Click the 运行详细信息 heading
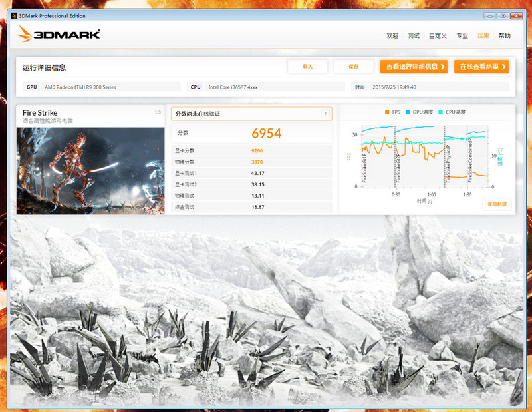The width and height of the screenshot is (532, 412). [x=44, y=67]
